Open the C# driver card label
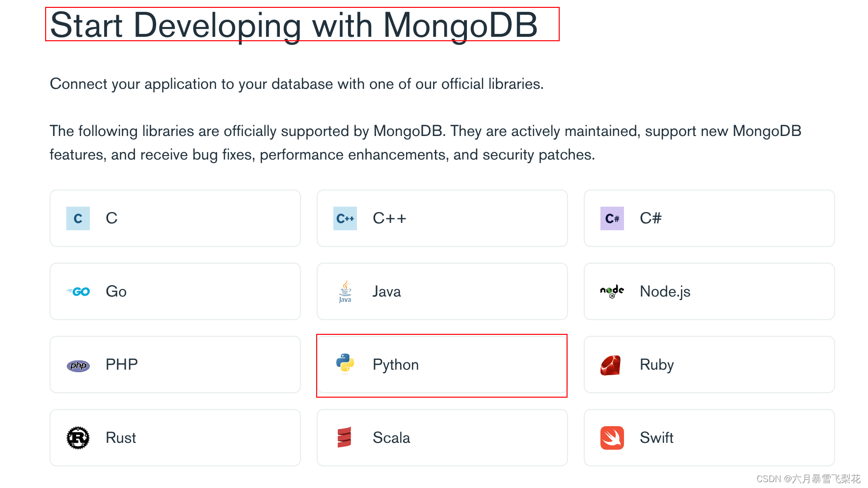This screenshot has width=868, height=488. click(x=651, y=218)
